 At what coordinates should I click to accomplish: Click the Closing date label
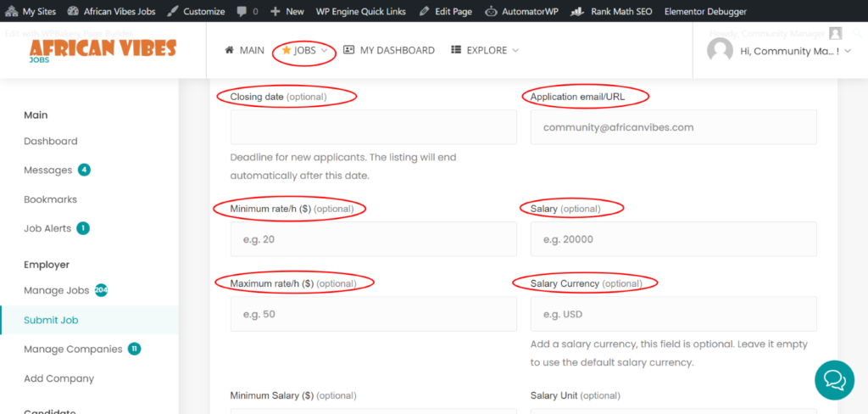pyautogui.click(x=278, y=97)
